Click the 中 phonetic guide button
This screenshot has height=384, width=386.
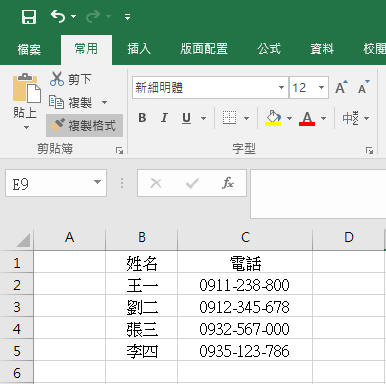tap(351, 118)
